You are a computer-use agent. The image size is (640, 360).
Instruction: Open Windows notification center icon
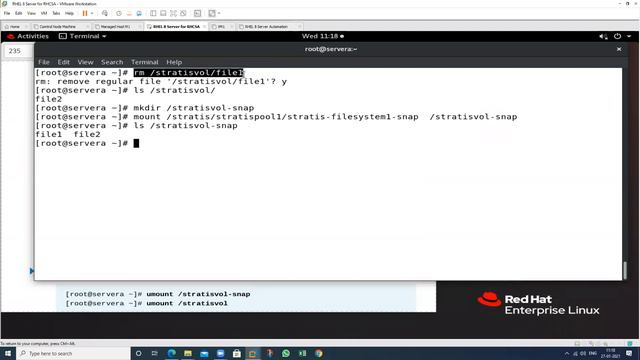pos(629,353)
